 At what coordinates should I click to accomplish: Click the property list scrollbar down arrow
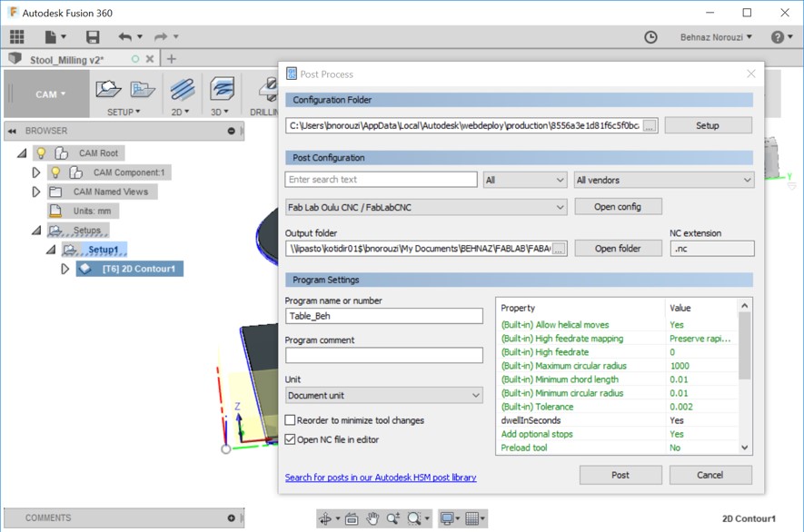tap(745, 448)
